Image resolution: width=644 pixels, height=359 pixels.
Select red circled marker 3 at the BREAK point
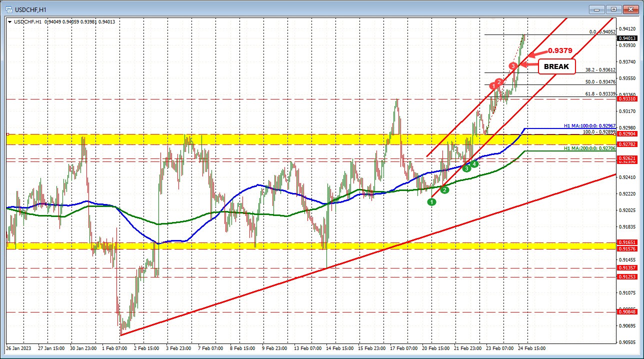[x=512, y=65]
